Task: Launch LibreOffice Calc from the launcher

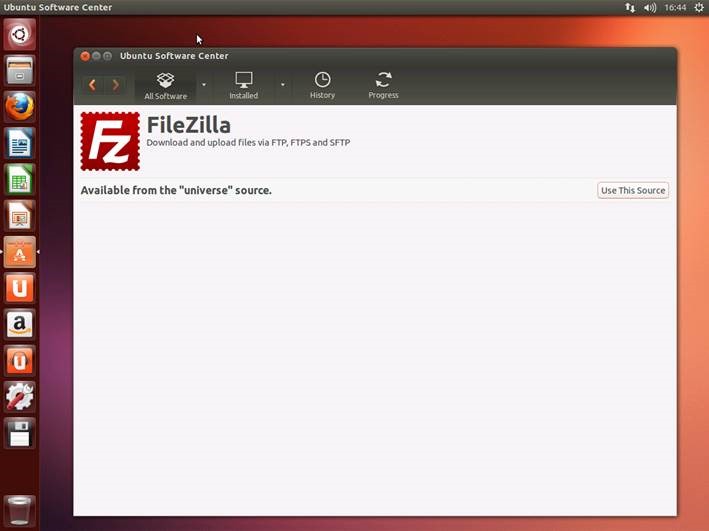Action: pos(19,179)
